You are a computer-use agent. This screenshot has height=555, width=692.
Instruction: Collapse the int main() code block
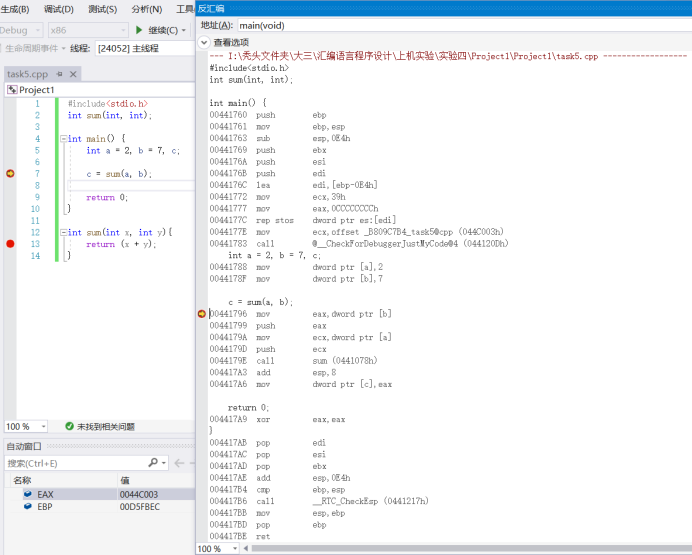(64, 139)
